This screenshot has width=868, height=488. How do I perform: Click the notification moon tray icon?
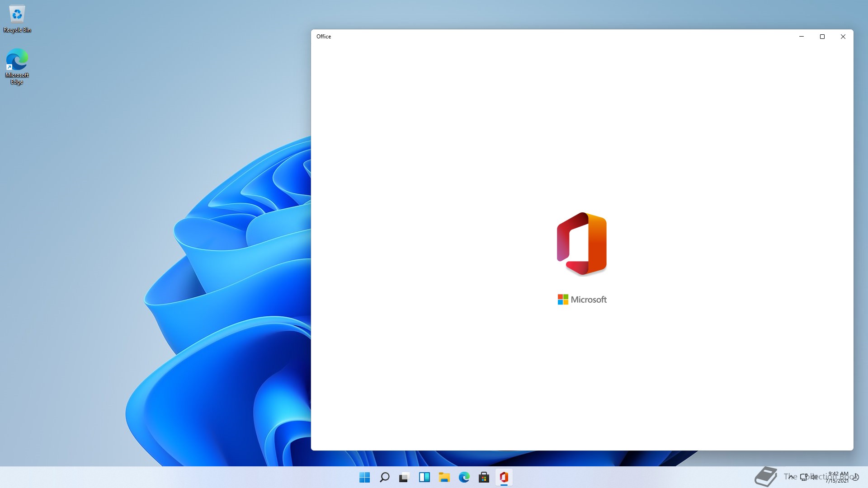856,477
